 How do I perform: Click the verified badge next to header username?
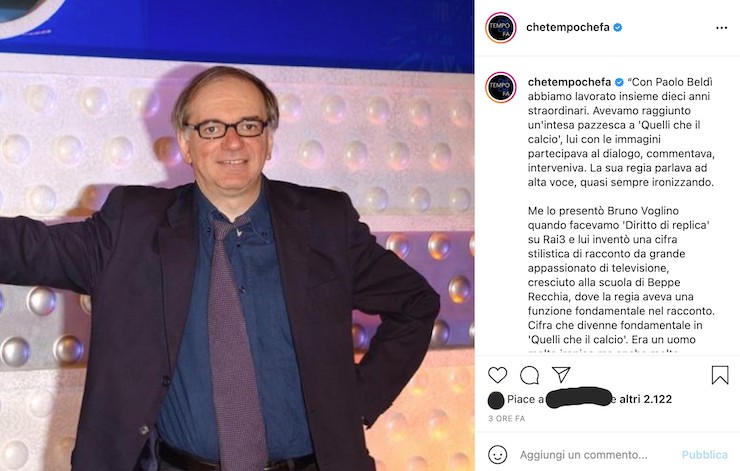point(617,27)
